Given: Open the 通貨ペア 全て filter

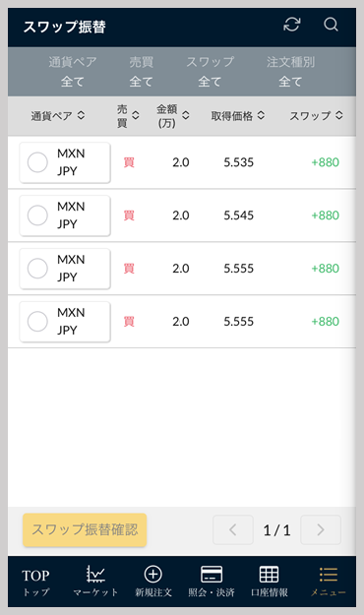Looking at the screenshot, I should pos(73,72).
